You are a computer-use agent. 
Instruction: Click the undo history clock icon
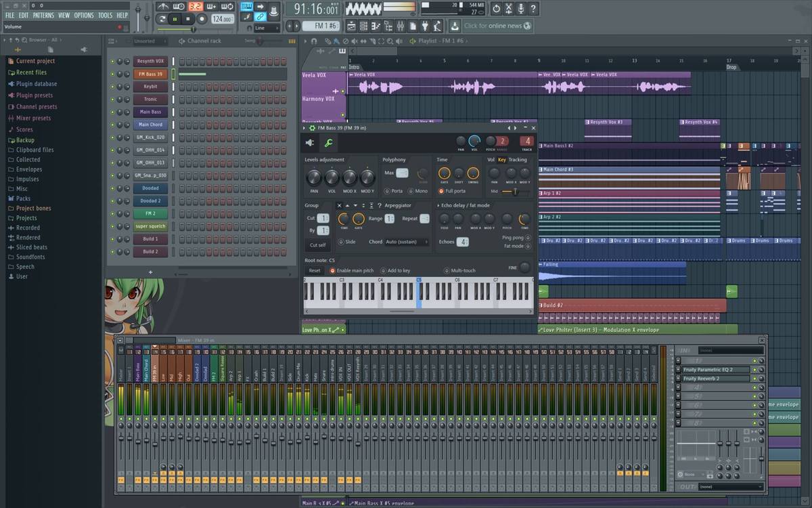(x=496, y=9)
